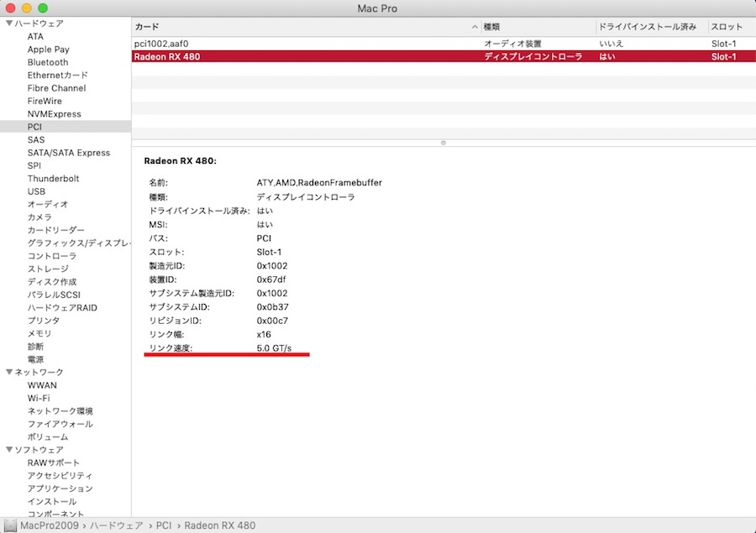Show Bluetooth hardware information
Viewport: 756px width, 533px height.
pyautogui.click(x=48, y=62)
